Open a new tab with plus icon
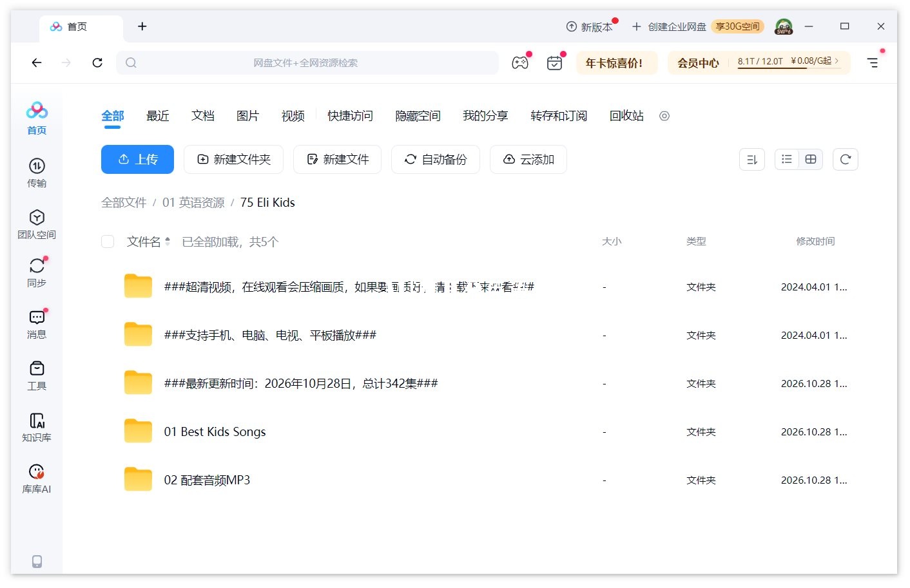This screenshot has height=588, width=910. click(x=142, y=26)
